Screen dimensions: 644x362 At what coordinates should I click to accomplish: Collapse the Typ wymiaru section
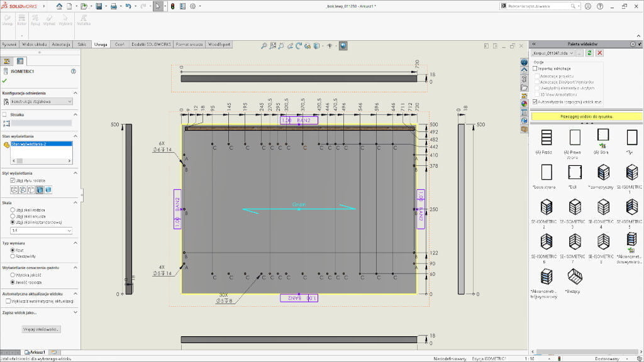75,242
